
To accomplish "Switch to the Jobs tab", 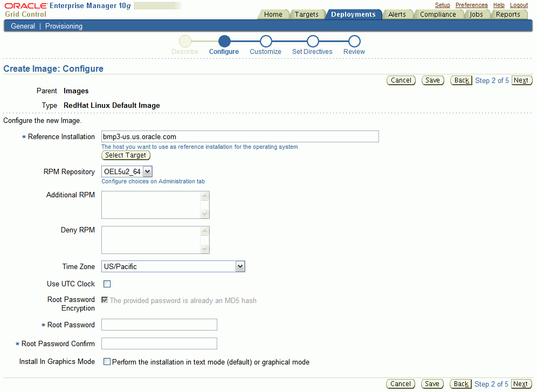I will (476, 15).
